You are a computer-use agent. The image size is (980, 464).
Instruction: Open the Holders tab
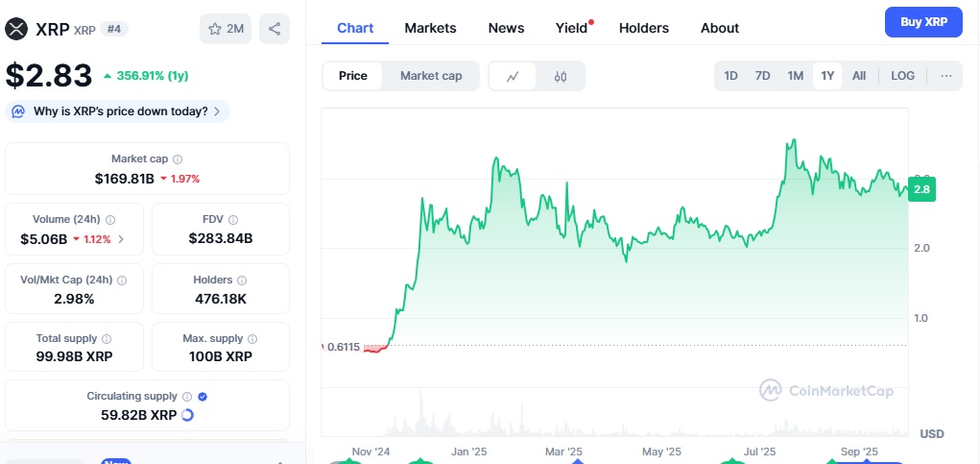click(x=644, y=28)
